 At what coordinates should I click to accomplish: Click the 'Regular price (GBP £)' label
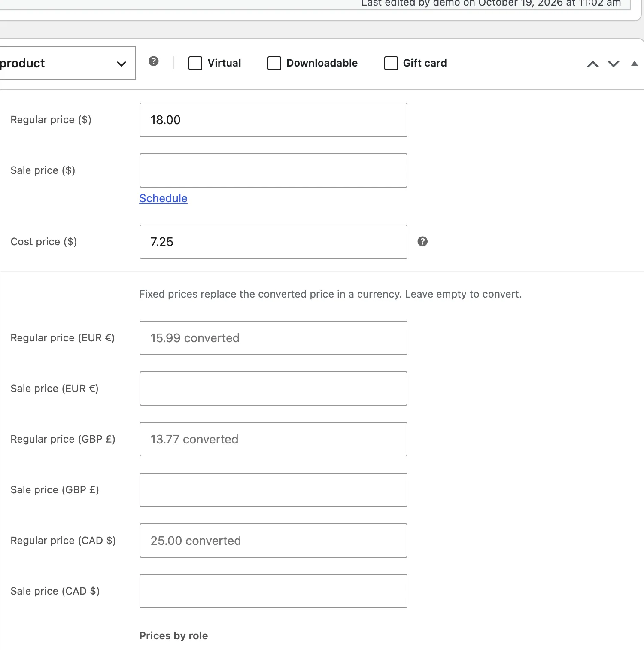(63, 439)
